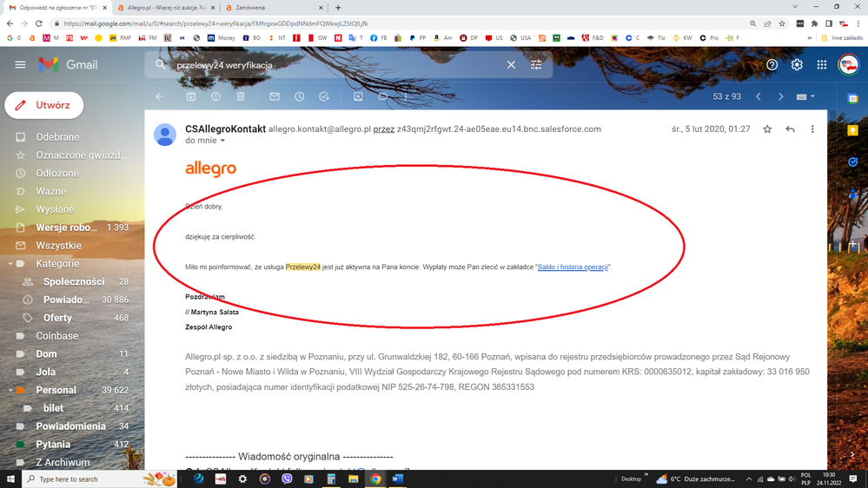Open Google apps grid
This screenshot has height=488, width=868.
pos(821,64)
